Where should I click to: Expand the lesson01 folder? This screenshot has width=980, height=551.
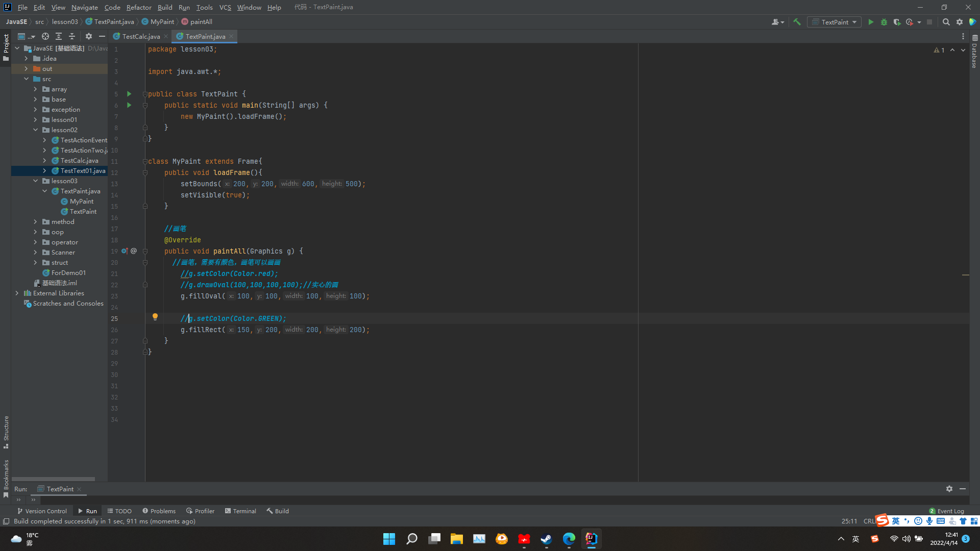click(x=35, y=120)
